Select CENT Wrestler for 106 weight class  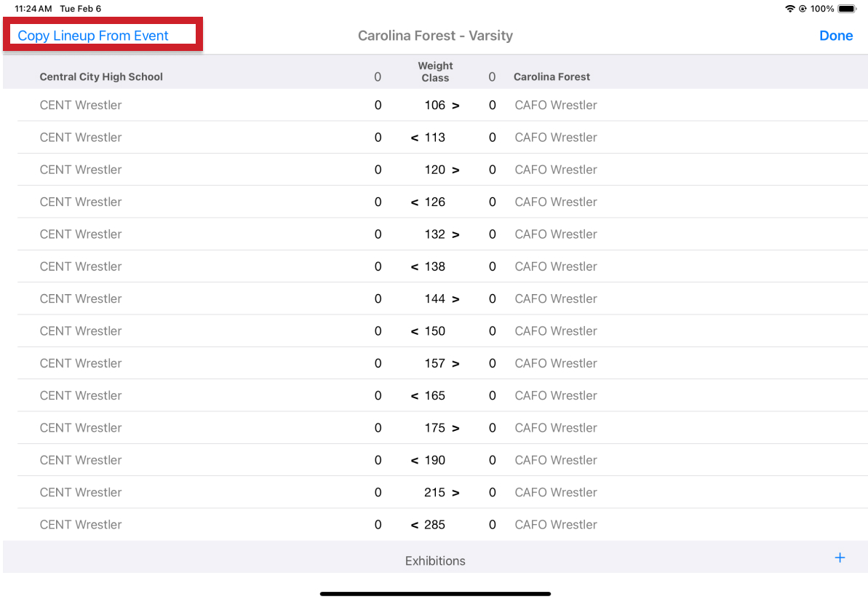[x=81, y=105]
